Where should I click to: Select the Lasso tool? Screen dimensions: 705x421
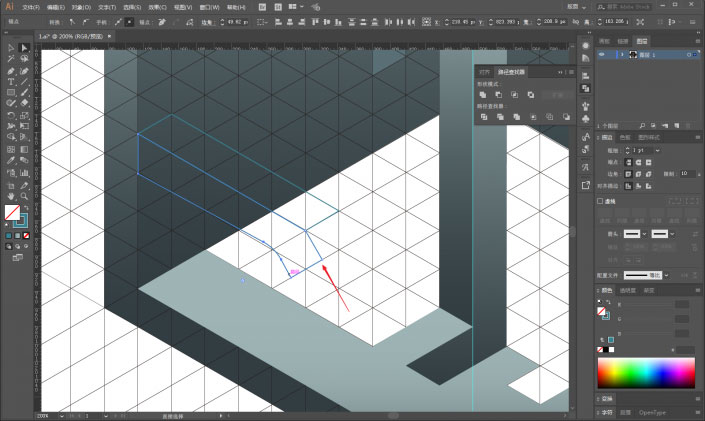pyautogui.click(x=24, y=59)
